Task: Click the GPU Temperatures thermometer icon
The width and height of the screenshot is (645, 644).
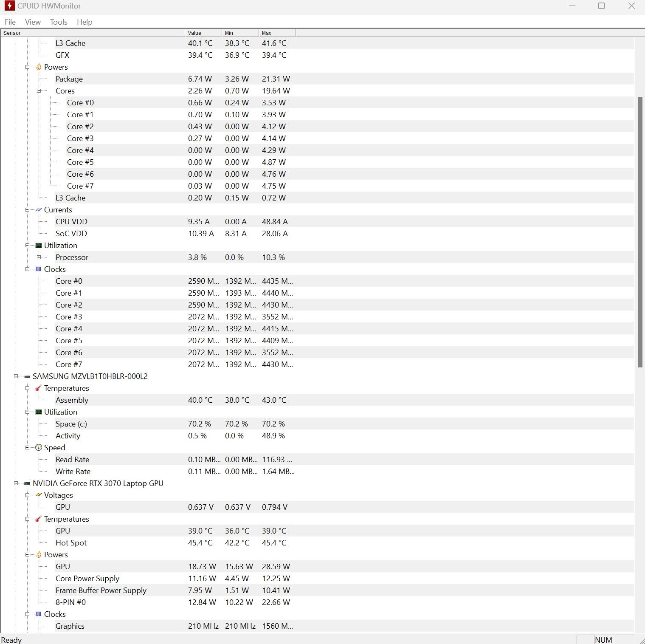Action: click(x=39, y=519)
